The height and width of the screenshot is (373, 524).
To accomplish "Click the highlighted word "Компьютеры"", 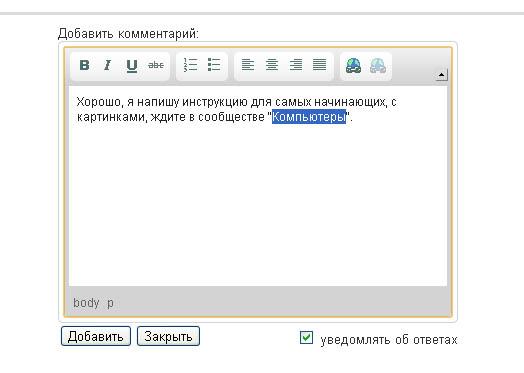I will pyautogui.click(x=309, y=117).
